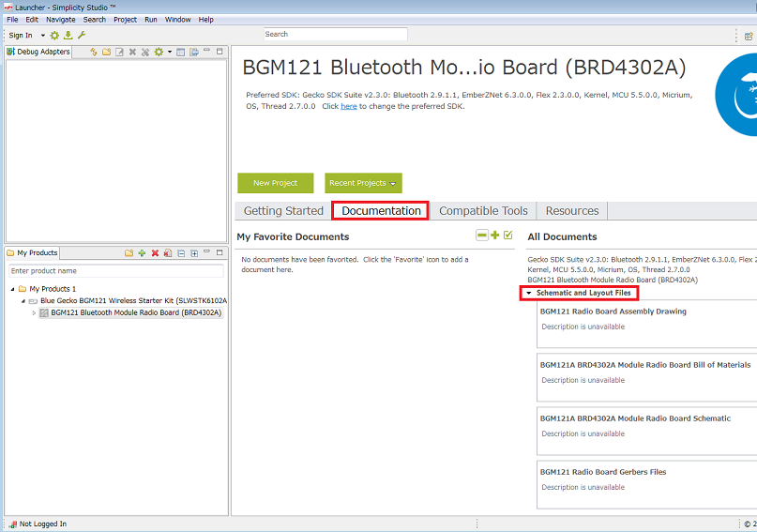This screenshot has width=757, height=532.
Task: Click Not Logged In status text
Action: [x=43, y=524]
